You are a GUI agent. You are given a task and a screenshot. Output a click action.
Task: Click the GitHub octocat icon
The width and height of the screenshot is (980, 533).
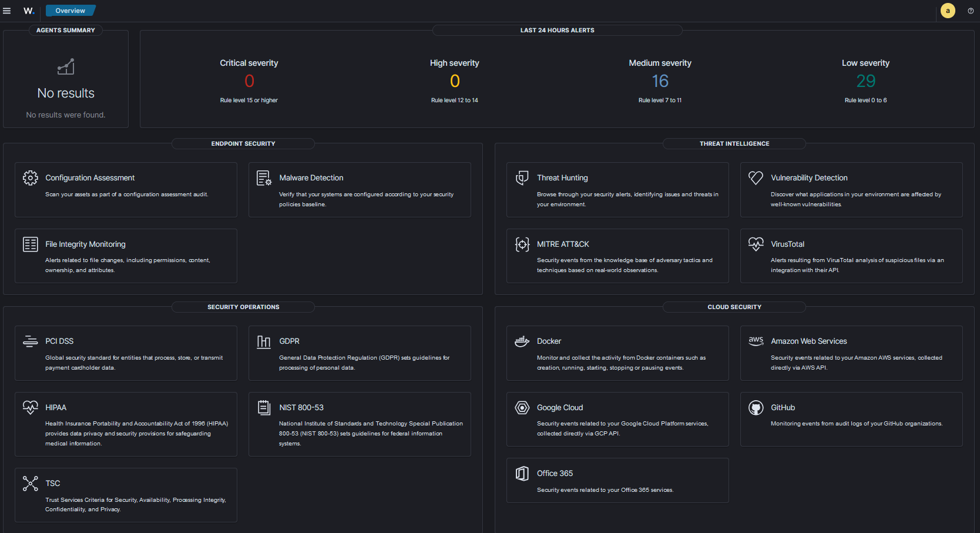click(x=756, y=407)
